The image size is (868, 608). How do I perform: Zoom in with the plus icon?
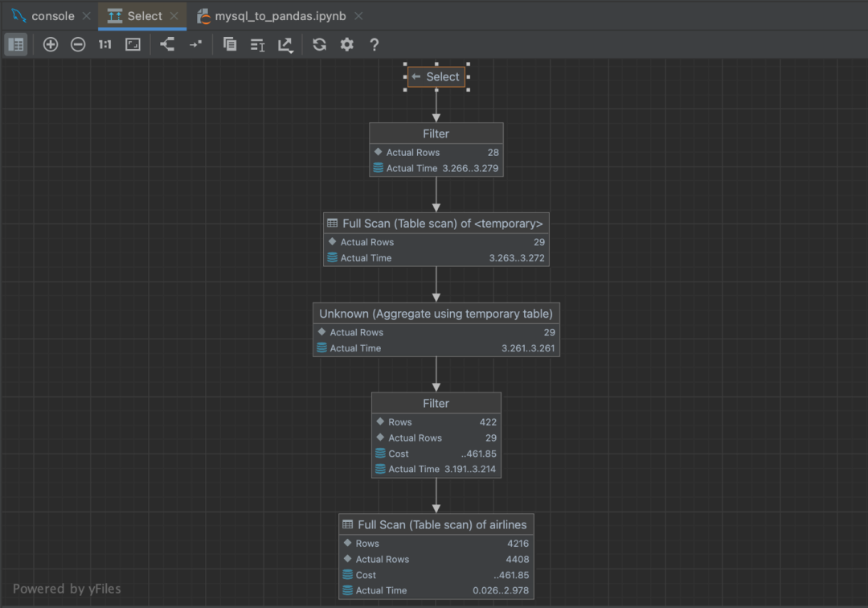pyautogui.click(x=51, y=44)
